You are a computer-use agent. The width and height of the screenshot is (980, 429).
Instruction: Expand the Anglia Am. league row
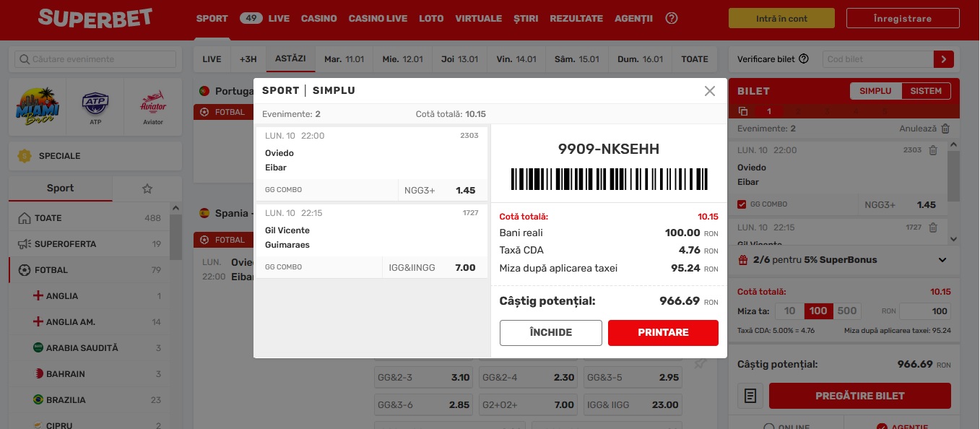(x=89, y=322)
